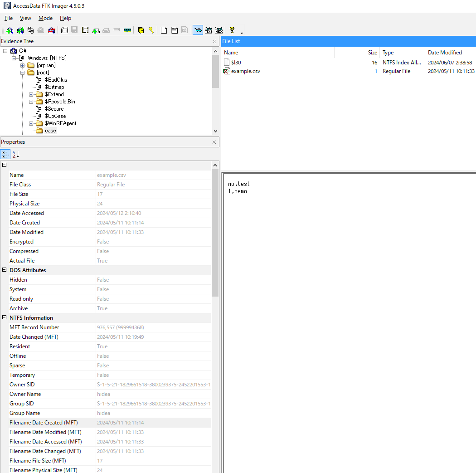Click the Read only property row
The width and height of the screenshot is (476, 473).
tap(110, 299)
